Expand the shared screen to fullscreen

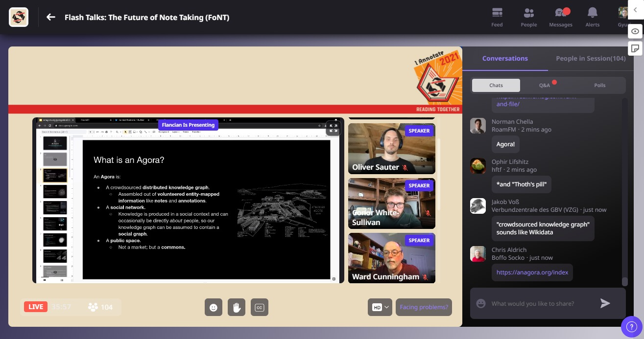[x=333, y=128]
